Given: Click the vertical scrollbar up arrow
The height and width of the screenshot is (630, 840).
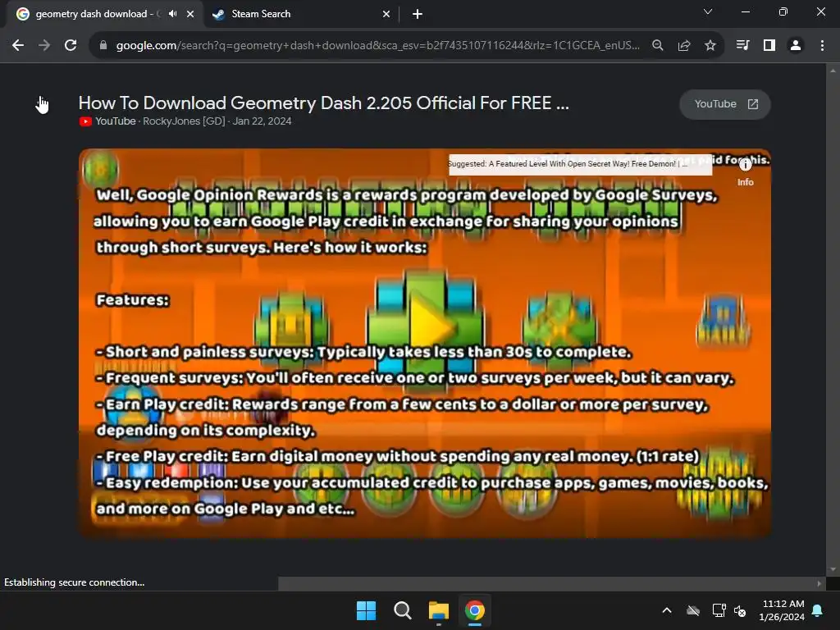Looking at the screenshot, I should tap(833, 71).
